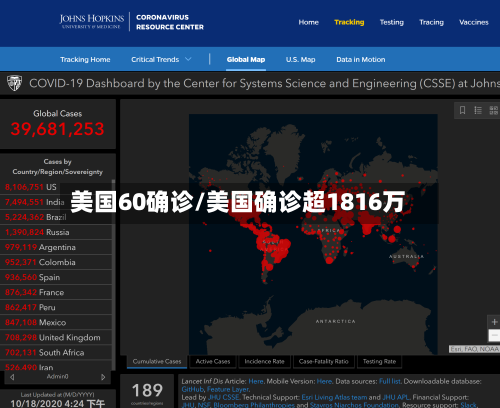500x408 pixels.
Task: Click the Antarctica label on the map
Action: pyautogui.click(x=336, y=321)
